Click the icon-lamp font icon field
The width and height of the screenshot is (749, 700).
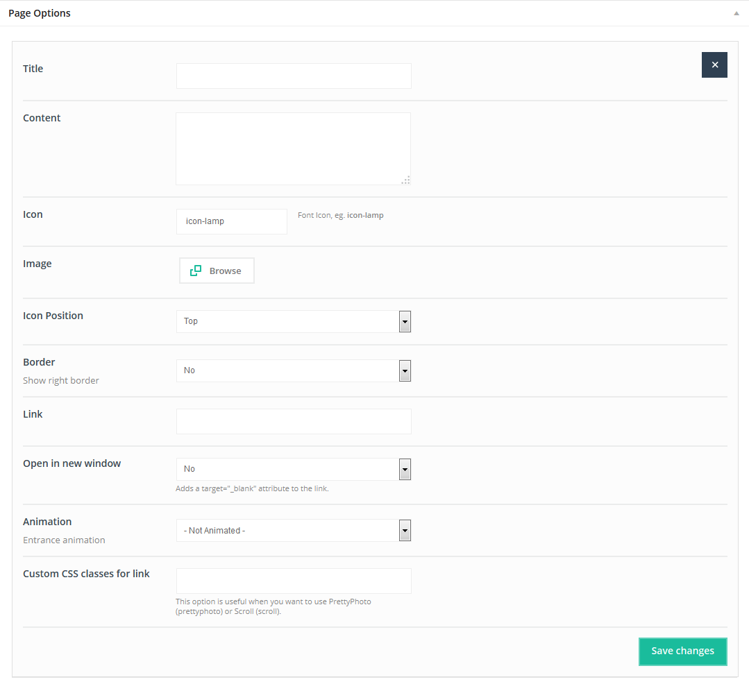[x=231, y=221]
